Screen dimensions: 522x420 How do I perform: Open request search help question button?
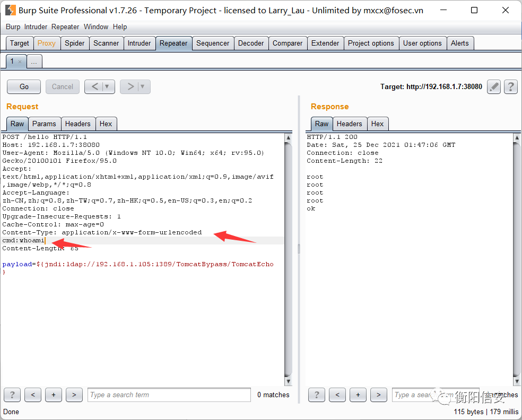pyautogui.click(x=12, y=395)
